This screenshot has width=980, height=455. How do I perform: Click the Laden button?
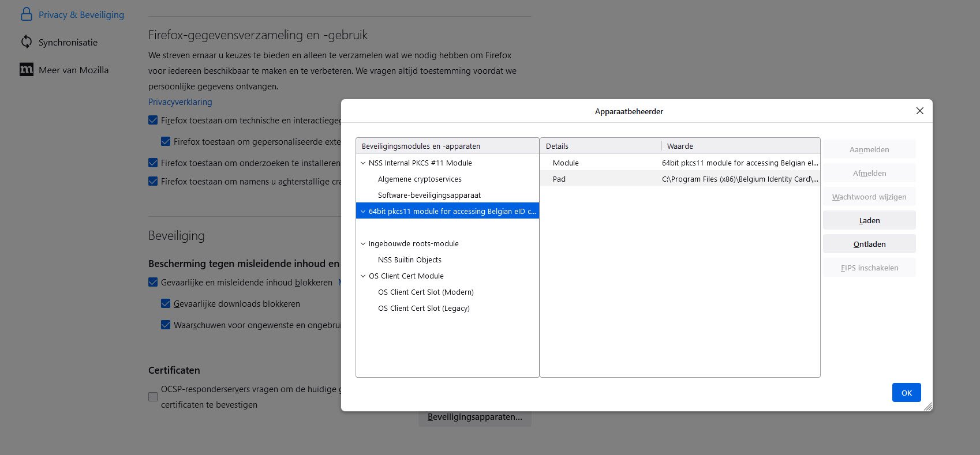point(869,220)
